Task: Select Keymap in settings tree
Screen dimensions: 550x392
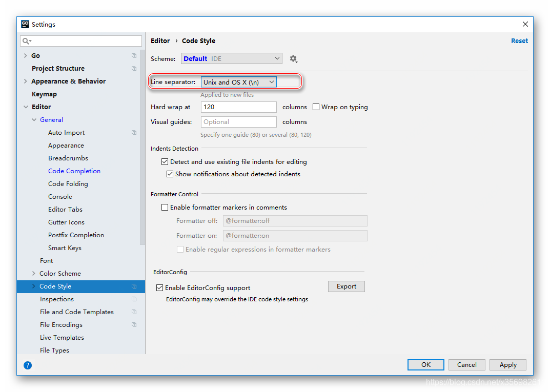Action: (x=44, y=94)
